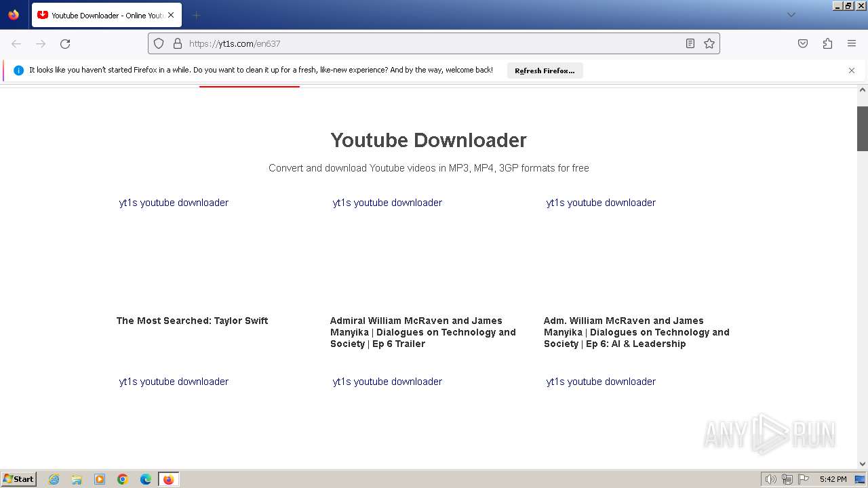Viewport: 868px width, 488px height.
Task: Open File Explorer from taskbar
Action: 77,479
